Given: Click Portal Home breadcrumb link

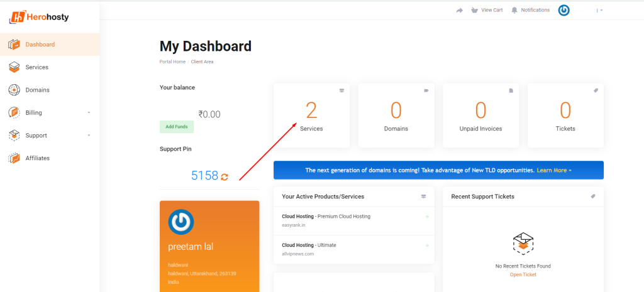Looking at the screenshot, I should coord(172,62).
